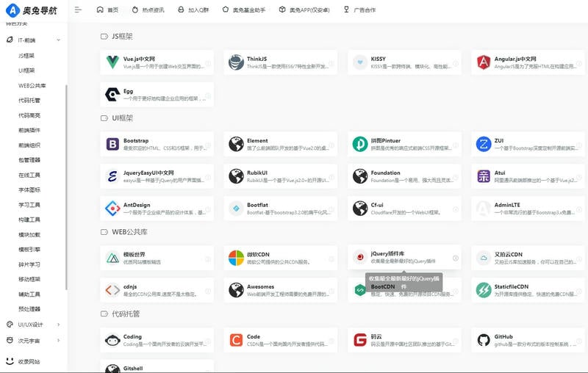588x373 pixels.
Task: Click the Microsoft CDN colored logo
Action: coord(236,258)
